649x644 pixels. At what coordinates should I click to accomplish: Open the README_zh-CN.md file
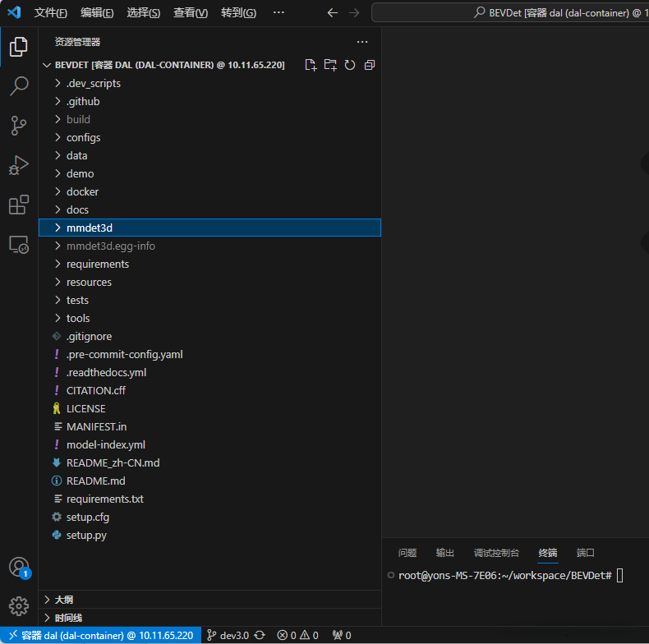[209, 462]
